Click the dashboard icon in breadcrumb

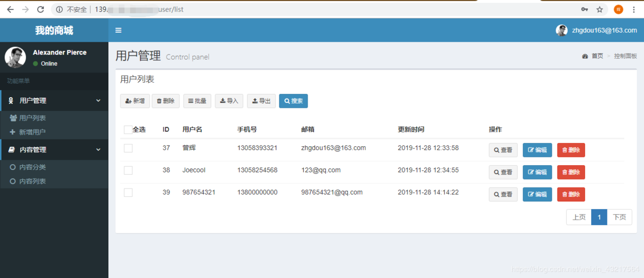click(585, 56)
